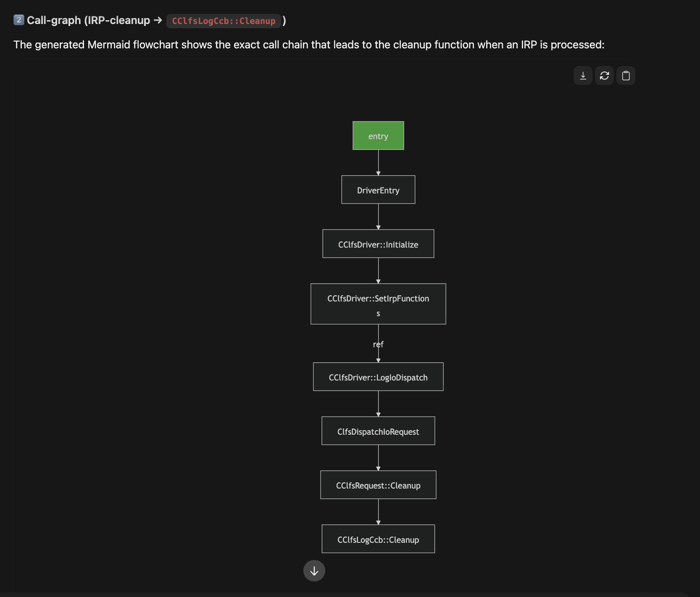
Task: Click the CClfsLogCcb::Cleanup flowchart node
Action: 378,539
